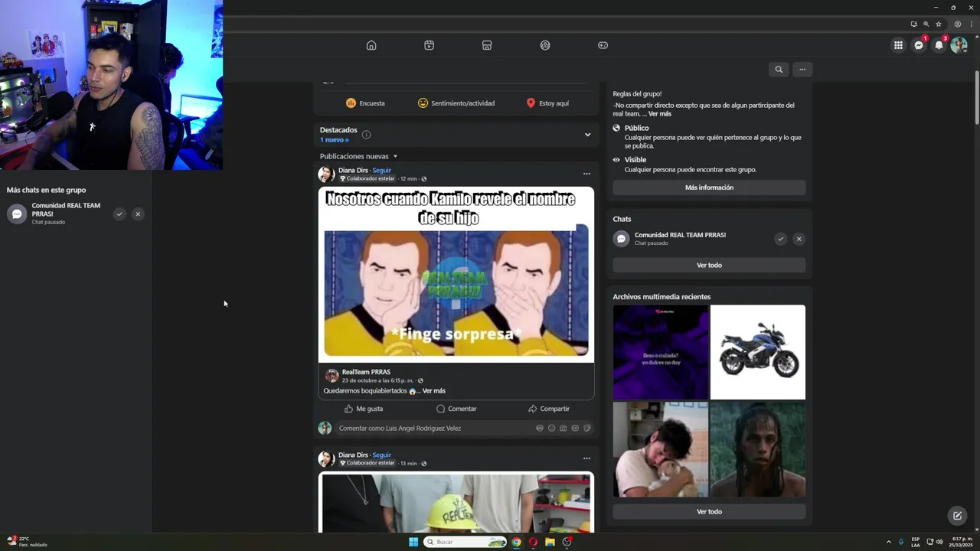Open the Facebook home icon
Image resolution: width=980 pixels, height=551 pixels.
coord(371,45)
